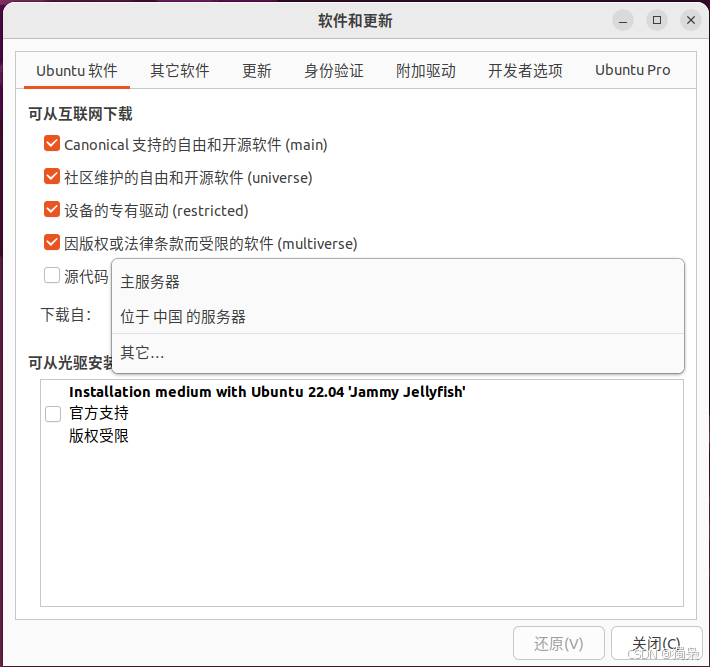The height and width of the screenshot is (667, 710).
Task: Maximize the 软件和更新 window
Action: 657,20
